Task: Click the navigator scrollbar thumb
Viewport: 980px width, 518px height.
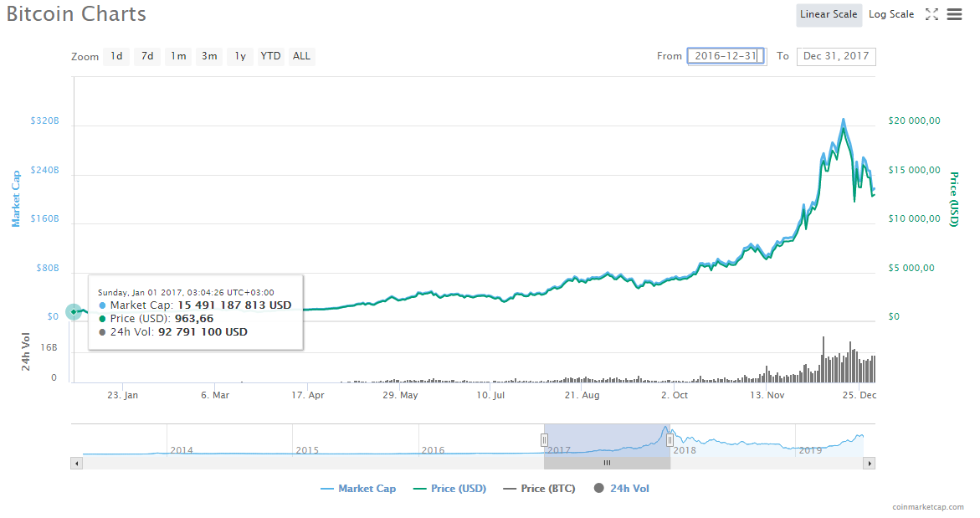Action: tap(607, 463)
